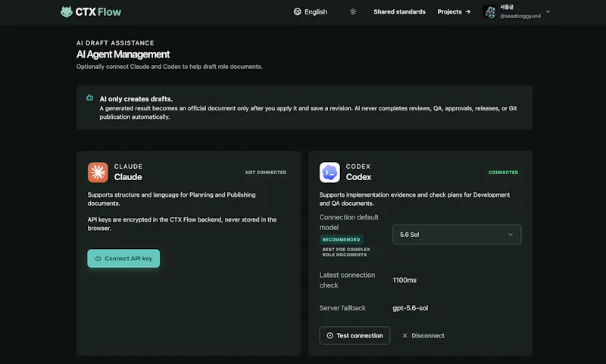
Task: Open the Shared standards menu item
Action: click(x=399, y=11)
